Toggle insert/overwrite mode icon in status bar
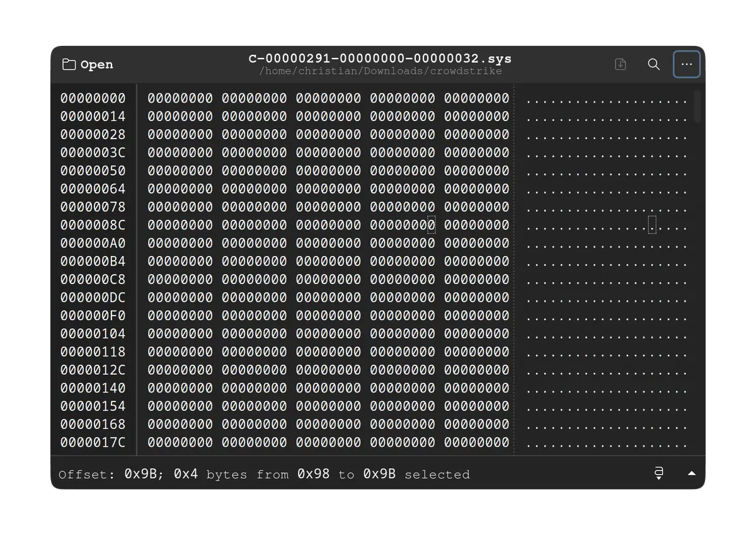This screenshot has width=756, height=545. (x=658, y=473)
